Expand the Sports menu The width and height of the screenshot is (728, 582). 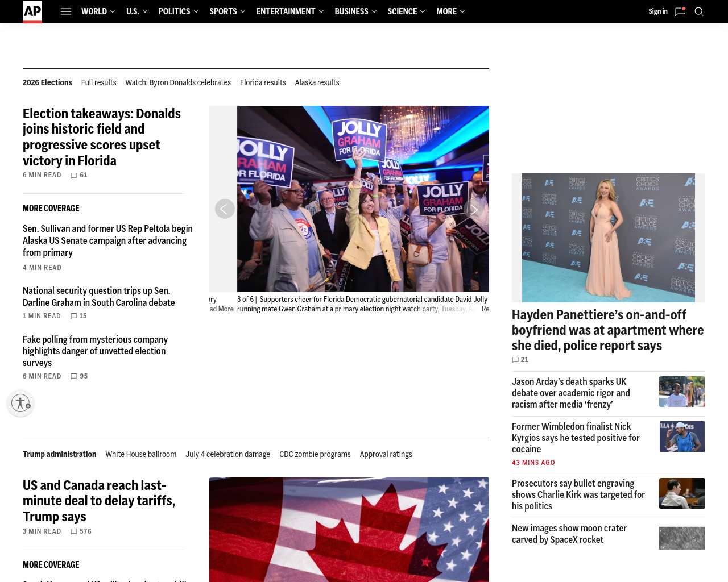point(227,11)
